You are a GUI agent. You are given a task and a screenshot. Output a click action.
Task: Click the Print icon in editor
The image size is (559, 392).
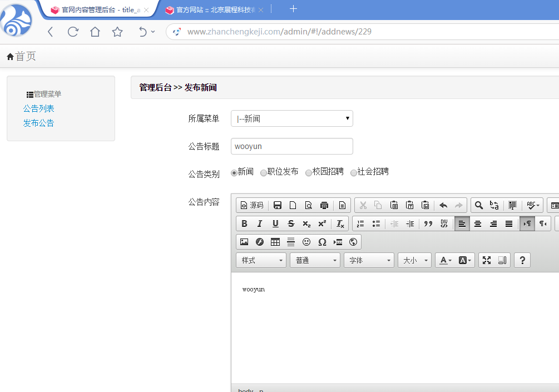point(324,205)
